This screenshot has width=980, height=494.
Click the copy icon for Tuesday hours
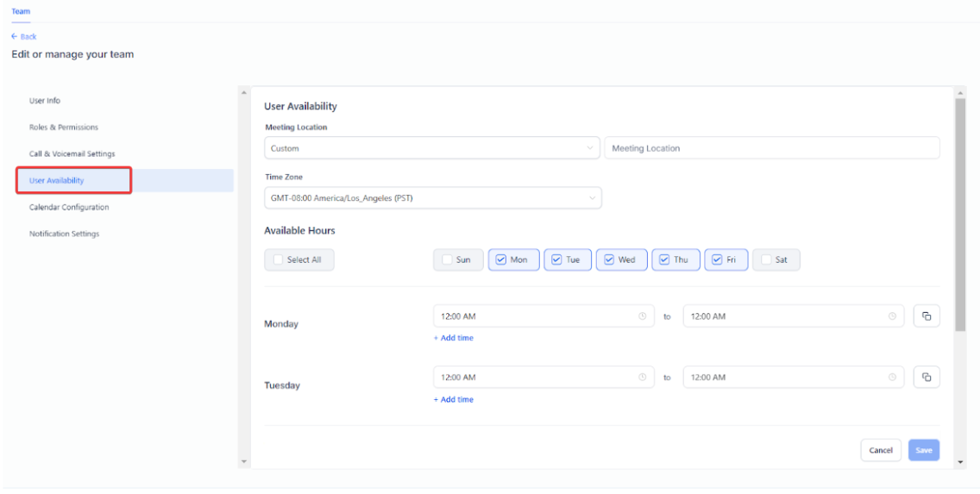[927, 378]
